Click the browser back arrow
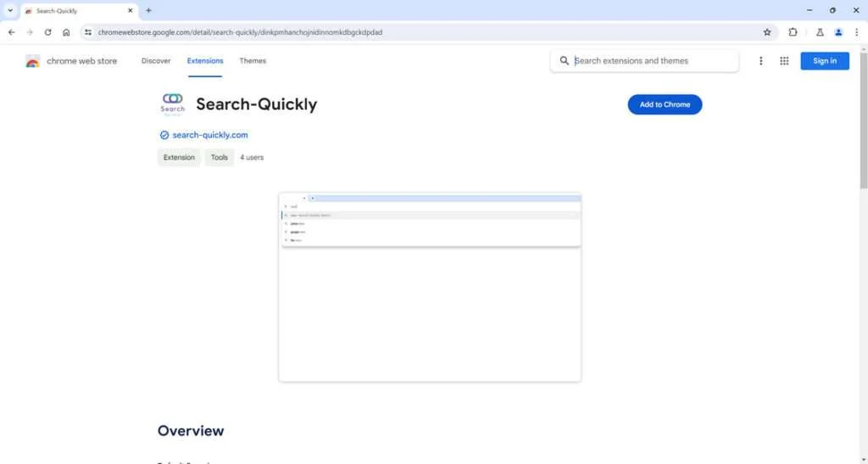The width and height of the screenshot is (868, 464). 12,32
